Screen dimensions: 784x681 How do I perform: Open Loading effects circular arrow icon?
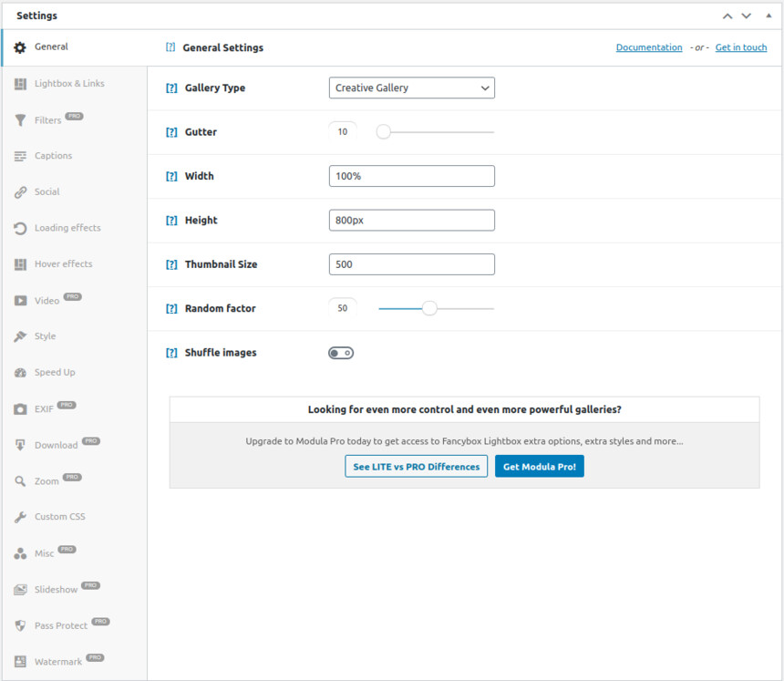(x=20, y=229)
